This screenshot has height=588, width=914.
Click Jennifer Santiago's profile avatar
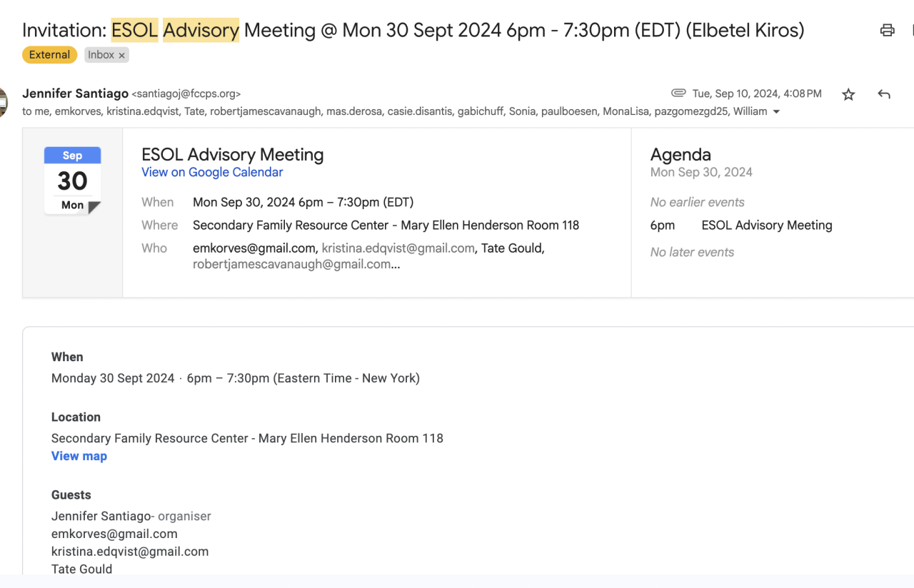[x=3, y=101]
